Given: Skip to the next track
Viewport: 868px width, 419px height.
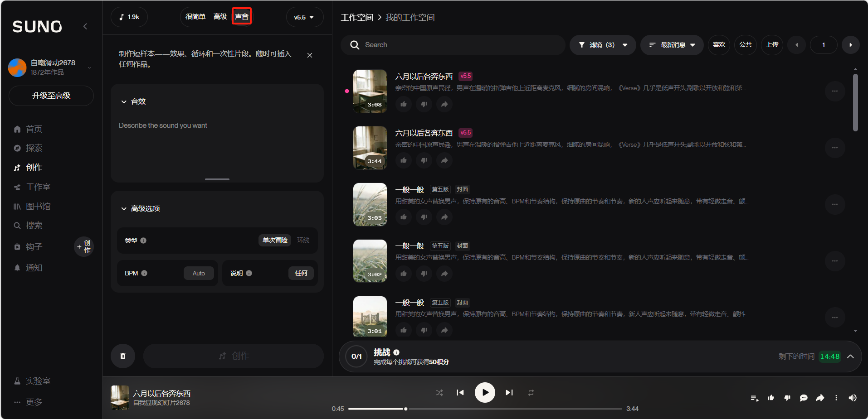Looking at the screenshot, I should 509,393.
